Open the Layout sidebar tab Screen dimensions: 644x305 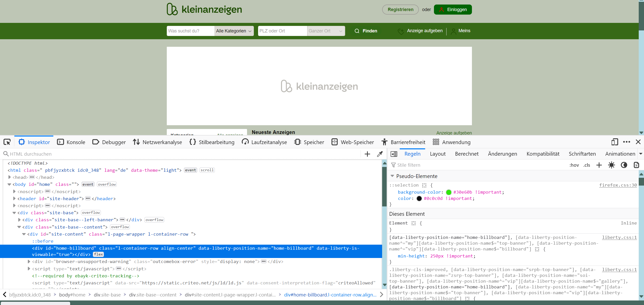[437, 154]
